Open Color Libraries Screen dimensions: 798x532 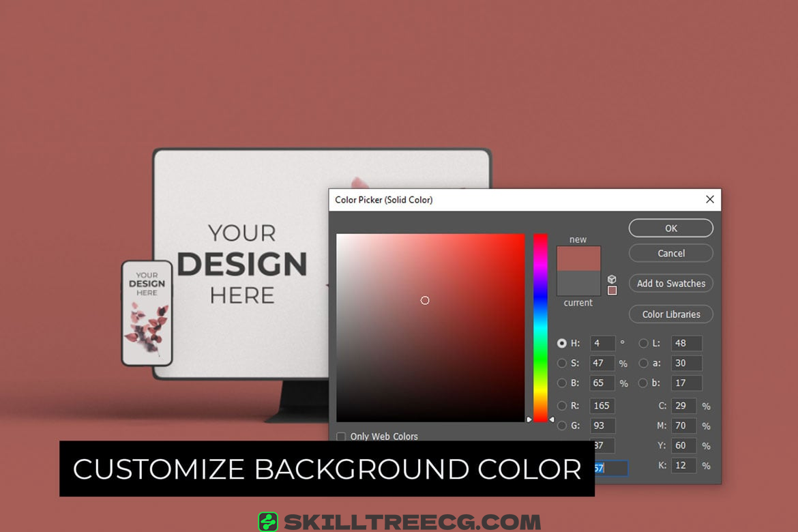[670, 314]
